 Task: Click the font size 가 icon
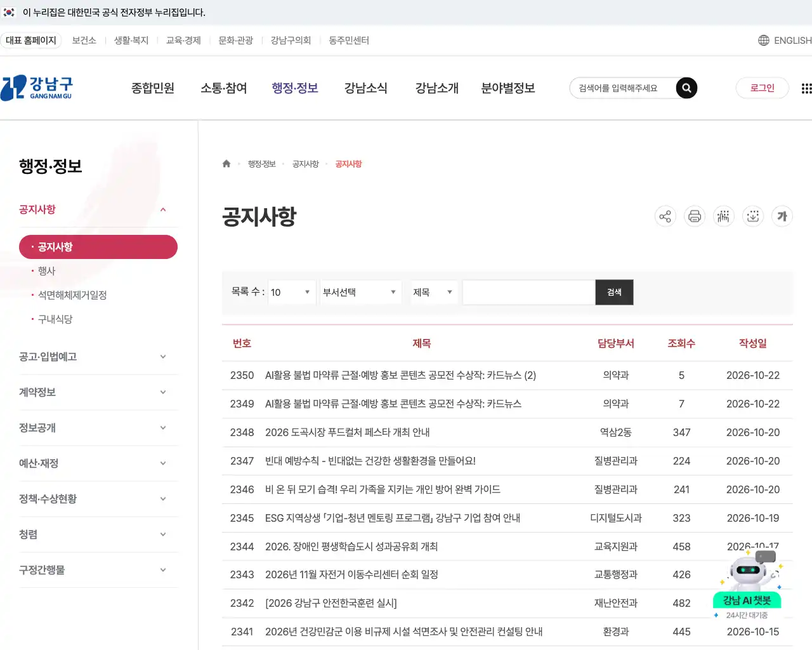[x=782, y=216]
